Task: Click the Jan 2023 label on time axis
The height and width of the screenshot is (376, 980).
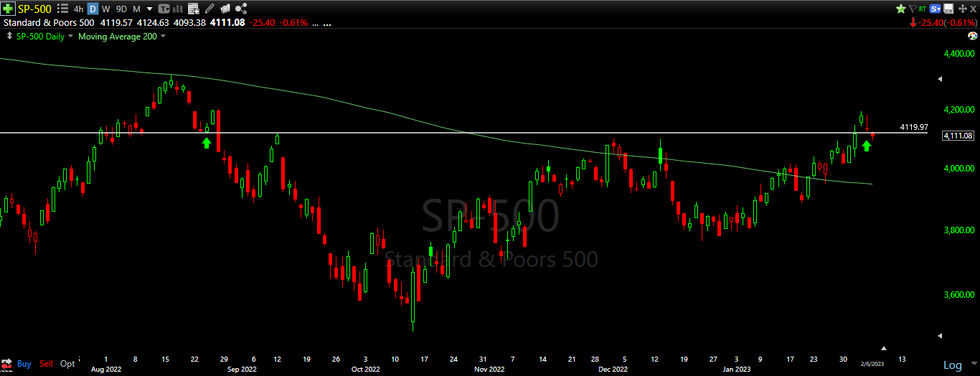Action: (736, 369)
